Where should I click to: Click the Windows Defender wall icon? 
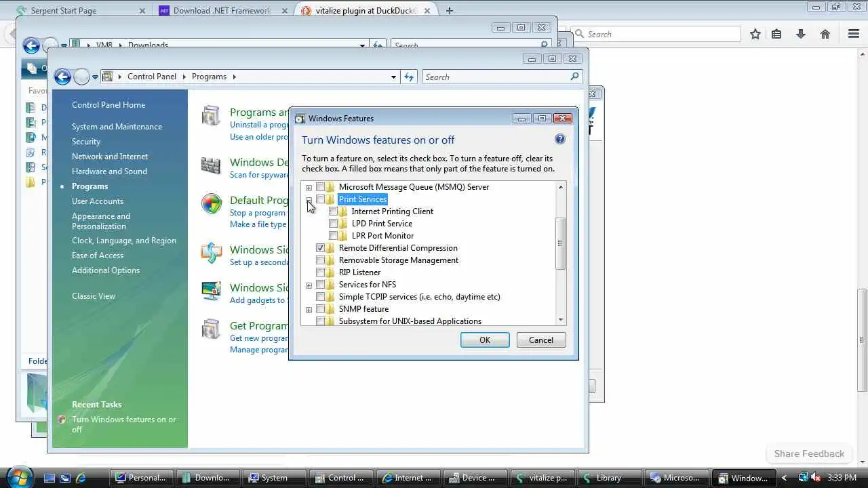211,165
